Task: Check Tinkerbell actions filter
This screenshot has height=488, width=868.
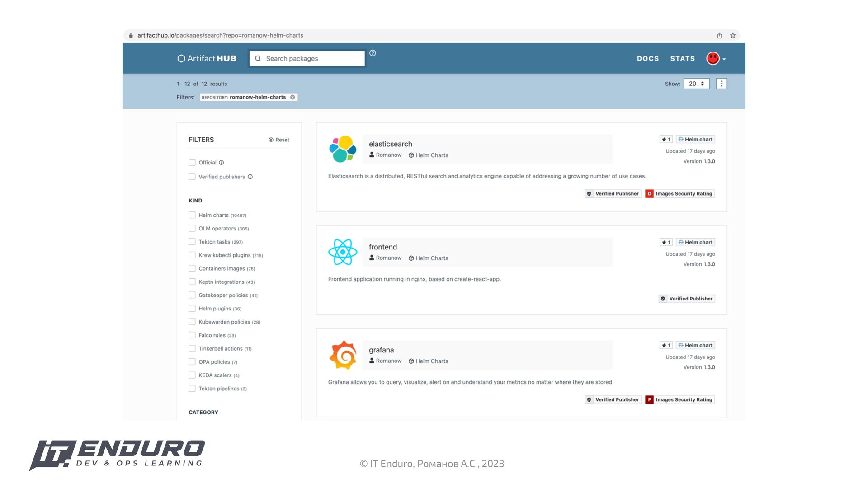Action: [x=192, y=348]
